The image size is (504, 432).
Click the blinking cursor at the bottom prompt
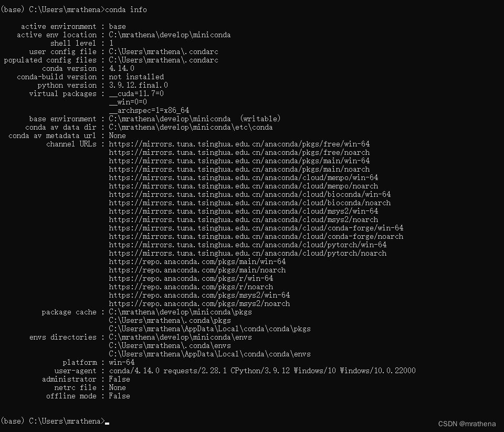click(107, 422)
